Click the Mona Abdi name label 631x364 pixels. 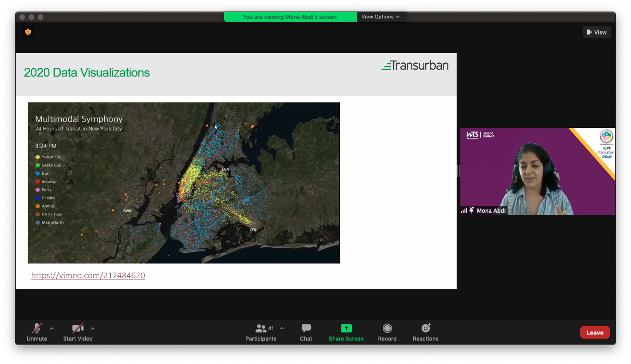coord(491,210)
